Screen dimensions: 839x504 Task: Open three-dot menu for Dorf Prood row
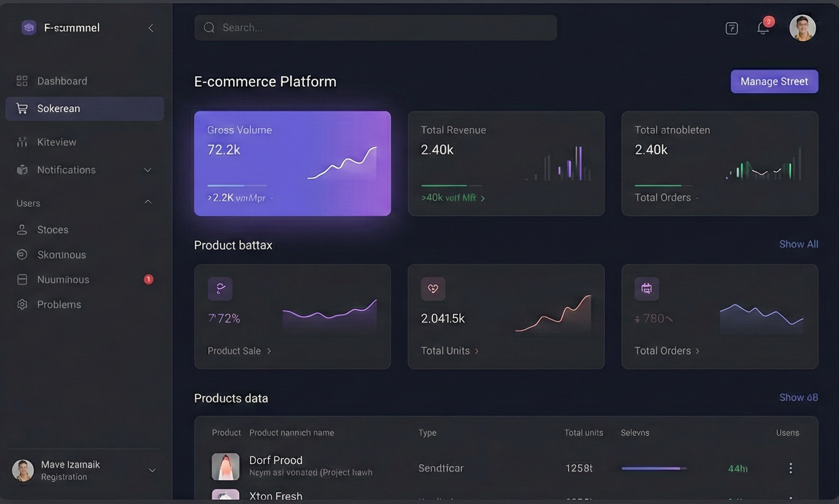pyautogui.click(x=790, y=468)
